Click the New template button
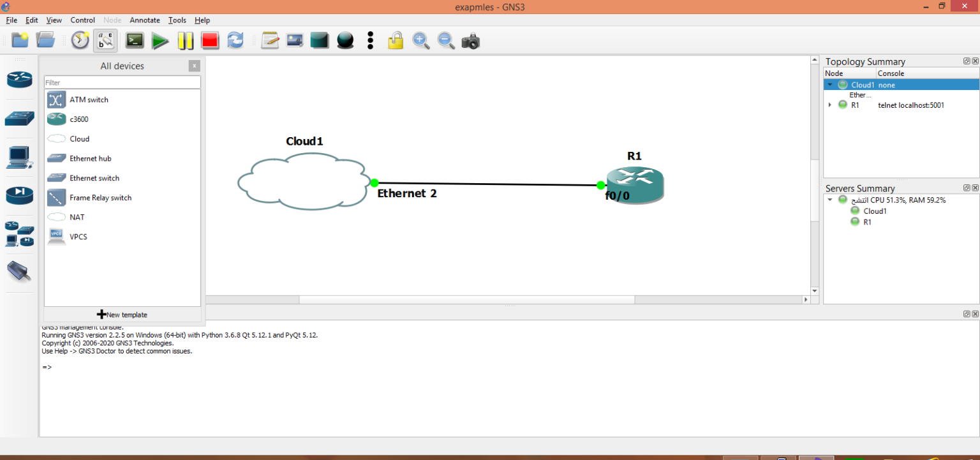 [x=122, y=315]
